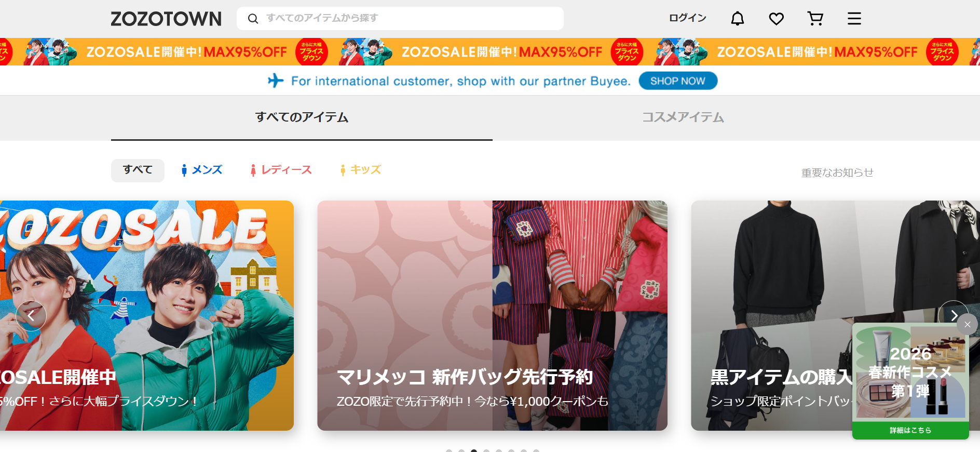
Task: Close the floating 2026 cosmetics popup
Action: point(968,324)
